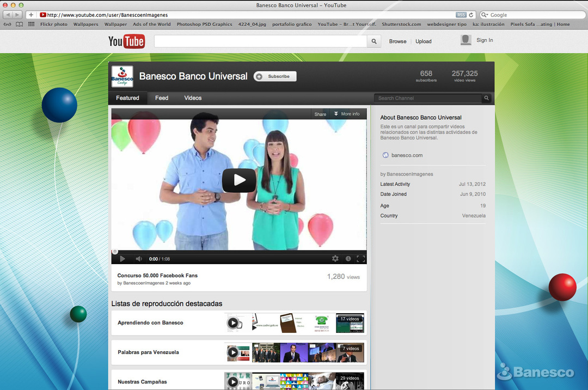588x390 pixels.
Task: Search the channel using its magnifier icon
Action: (x=485, y=98)
